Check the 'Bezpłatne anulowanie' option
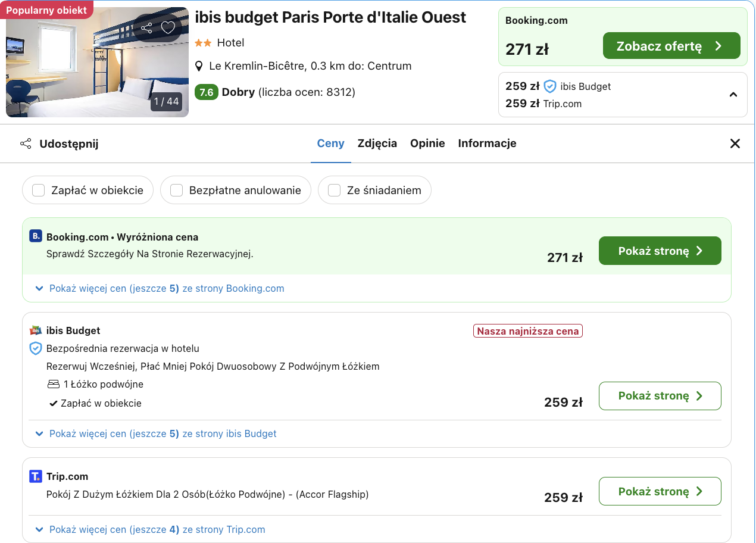The width and height of the screenshot is (756, 543). pos(176,190)
